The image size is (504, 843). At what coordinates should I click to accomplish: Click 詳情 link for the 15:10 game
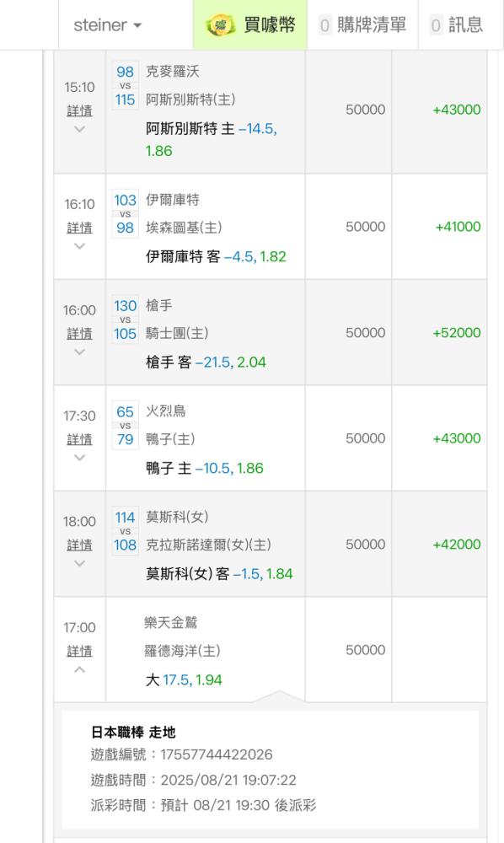(79, 110)
